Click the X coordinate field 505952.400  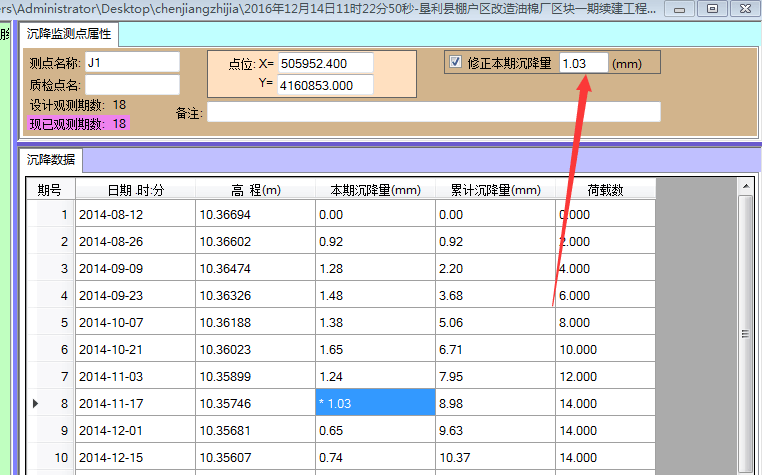point(325,63)
